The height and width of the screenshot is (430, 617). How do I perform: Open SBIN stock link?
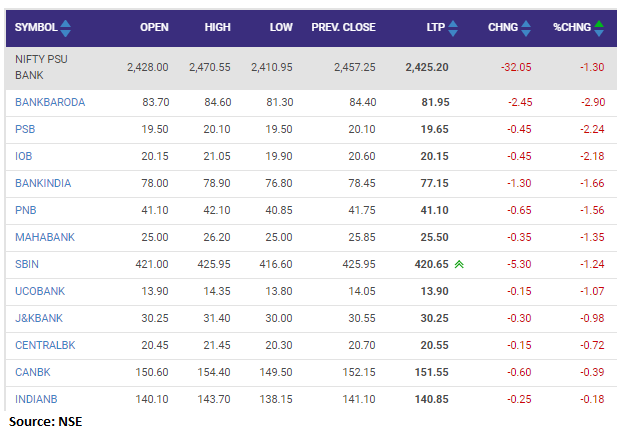pos(28,264)
